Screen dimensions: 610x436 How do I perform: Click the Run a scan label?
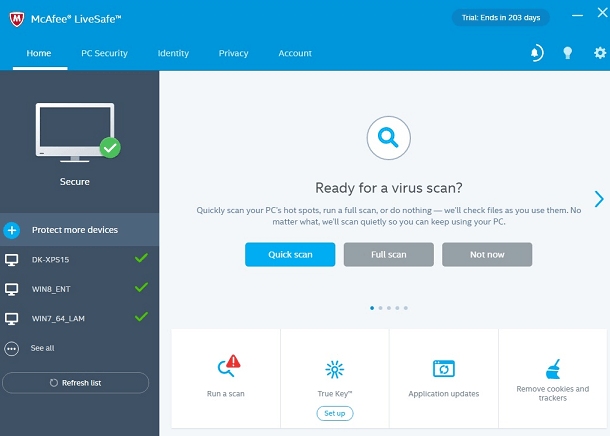[226, 394]
